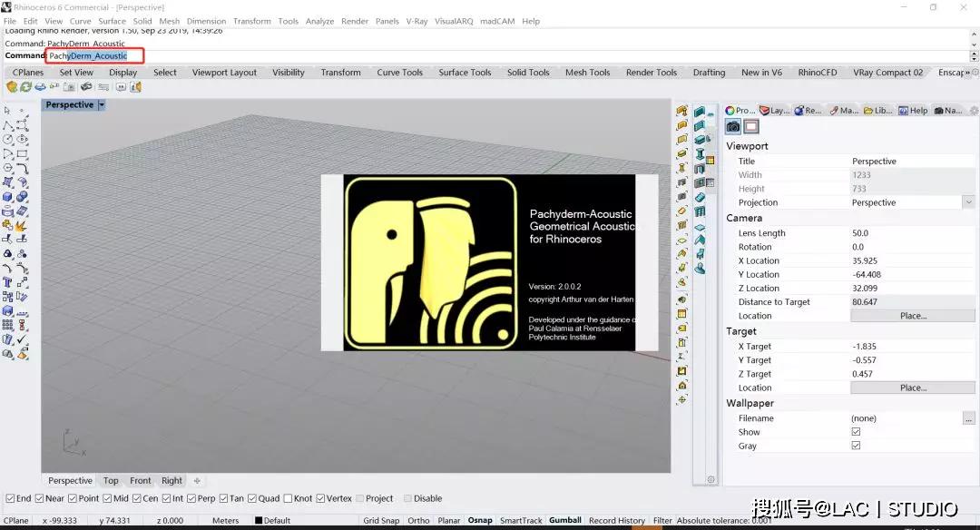Screen dimensions: 980x530
Task: Click the chair furniture icon in VisualARQ toolbar
Action: [700, 253]
